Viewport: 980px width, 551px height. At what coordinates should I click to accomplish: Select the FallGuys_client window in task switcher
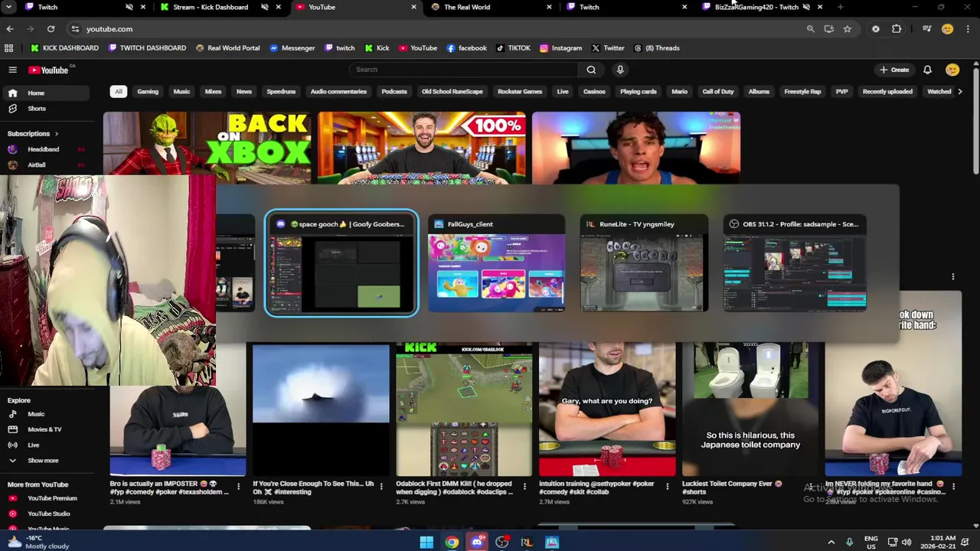point(496,264)
